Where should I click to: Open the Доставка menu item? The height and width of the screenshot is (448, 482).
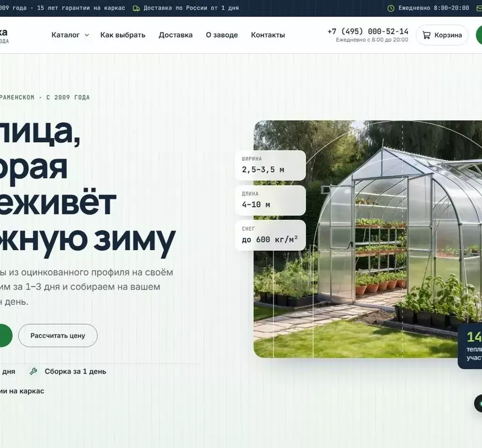pyautogui.click(x=175, y=35)
